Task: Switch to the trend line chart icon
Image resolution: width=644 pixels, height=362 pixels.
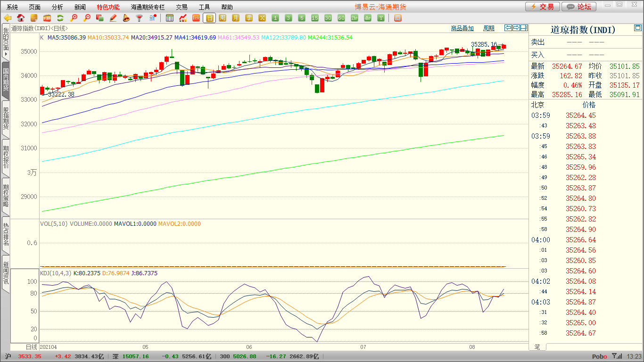Action: click(x=183, y=18)
